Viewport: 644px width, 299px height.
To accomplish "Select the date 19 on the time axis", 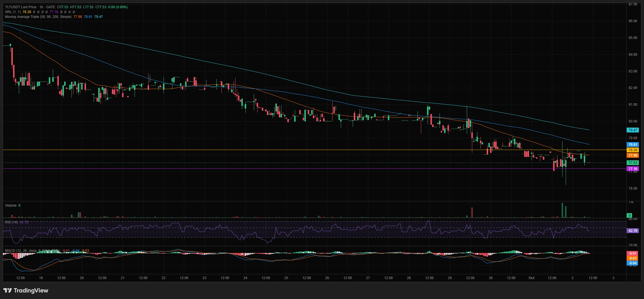I will coord(41,278).
